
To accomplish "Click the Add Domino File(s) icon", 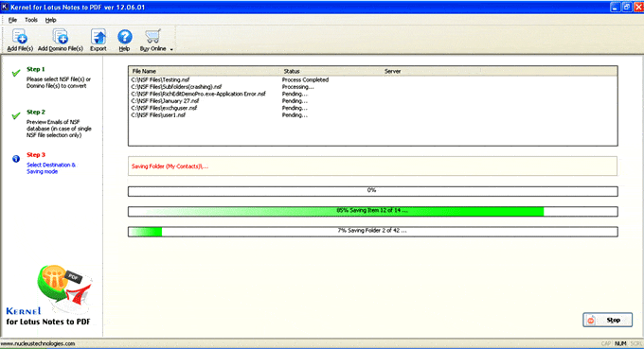I will click(61, 37).
